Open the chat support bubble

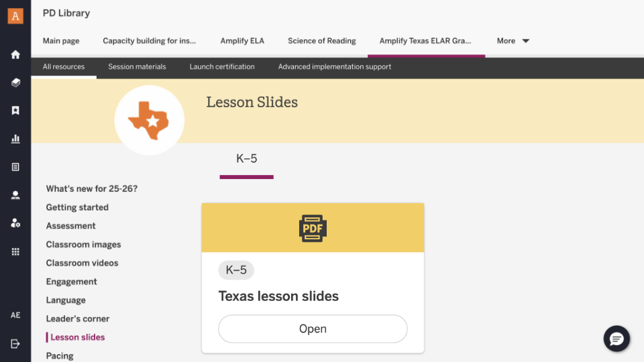point(616,339)
